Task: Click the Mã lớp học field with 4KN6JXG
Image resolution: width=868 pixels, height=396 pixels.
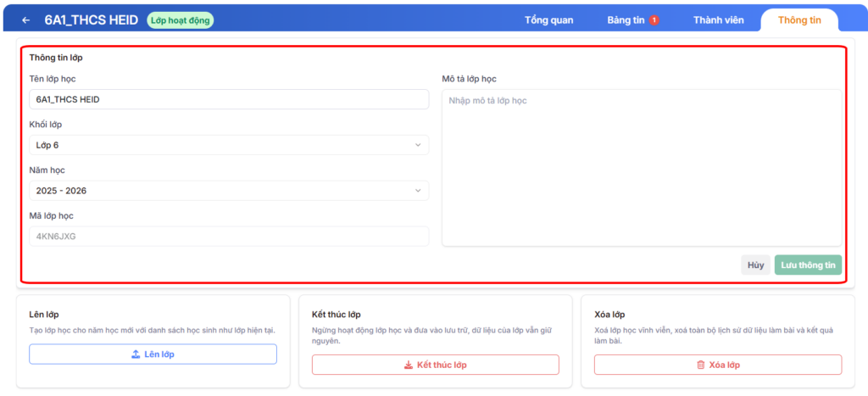Action: click(x=229, y=237)
